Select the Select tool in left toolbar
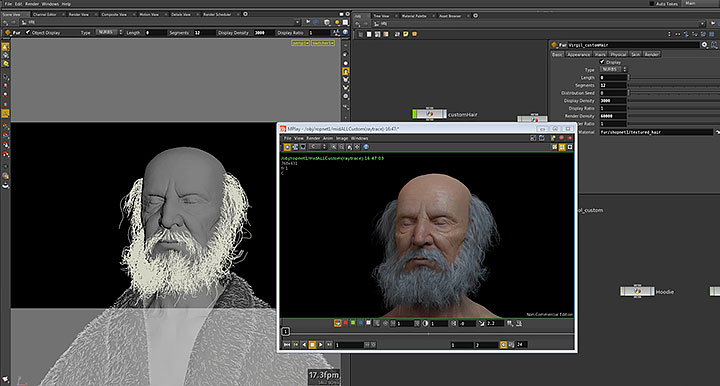 click(x=6, y=47)
